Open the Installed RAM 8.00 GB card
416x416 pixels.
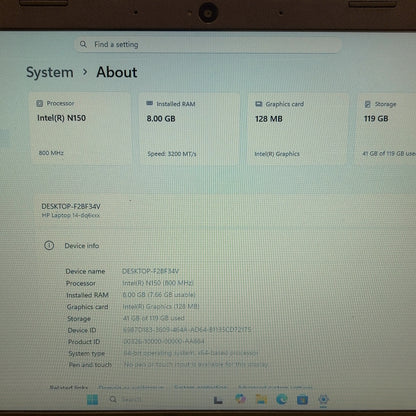click(x=190, y=129)
